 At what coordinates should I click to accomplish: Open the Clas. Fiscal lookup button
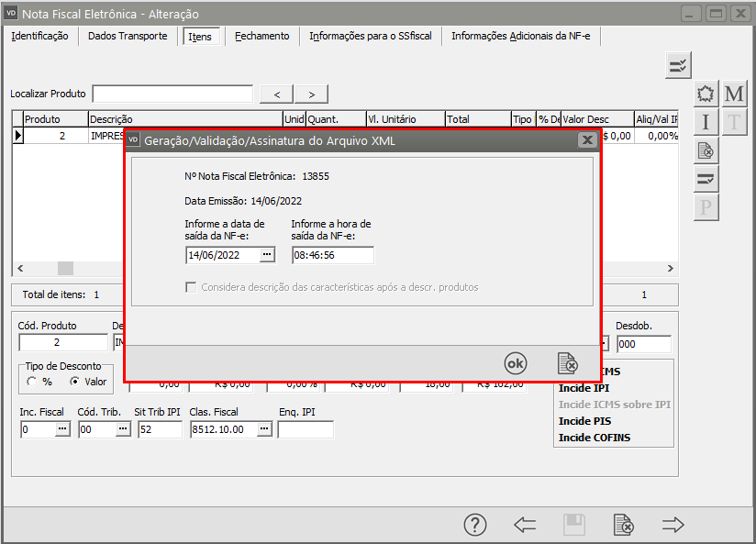[x=264, y=428]
